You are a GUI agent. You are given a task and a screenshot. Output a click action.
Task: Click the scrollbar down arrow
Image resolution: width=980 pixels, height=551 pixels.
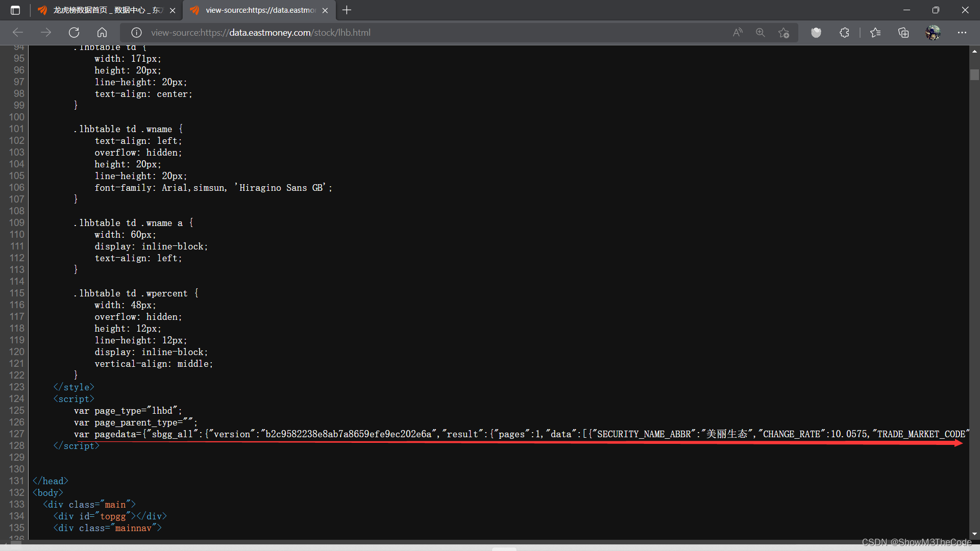click(974, 534)
